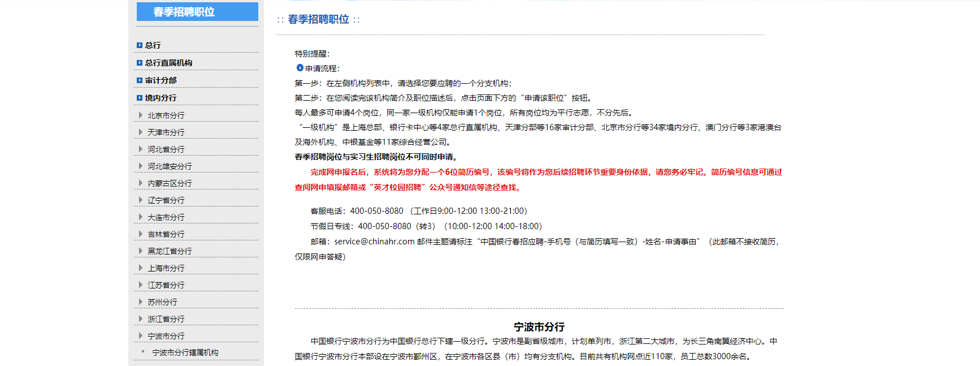
Task: Open 宁波市分行辖属机构 sub-item
Action: tap(185, 352)
